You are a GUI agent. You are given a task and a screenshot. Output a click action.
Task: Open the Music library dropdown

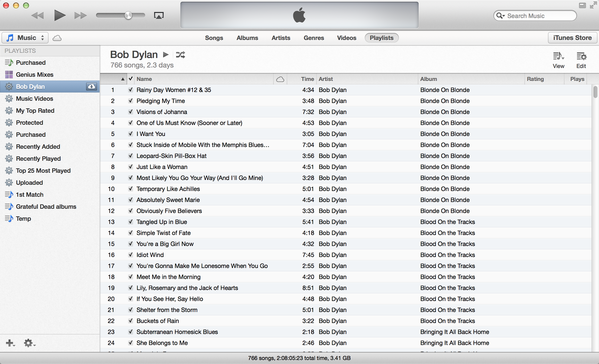[25, 38]
